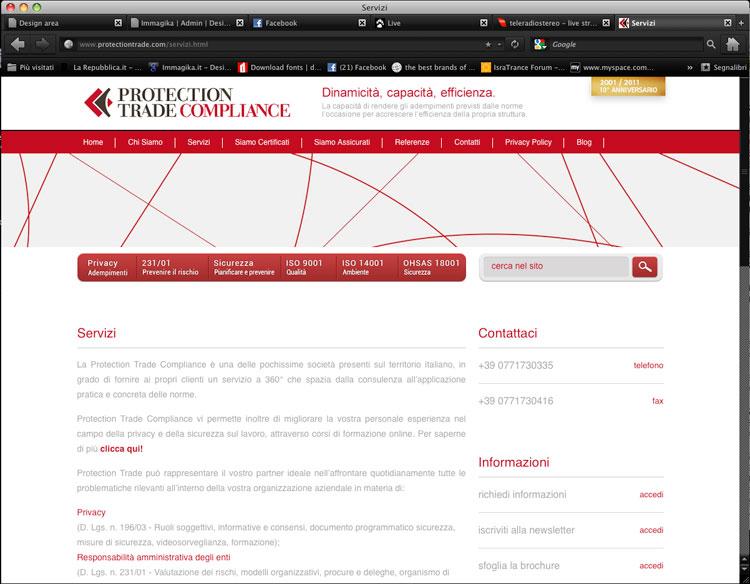Click the Protection Trade Compliance logo
750x584 pixels.
(x=187, y=102)
